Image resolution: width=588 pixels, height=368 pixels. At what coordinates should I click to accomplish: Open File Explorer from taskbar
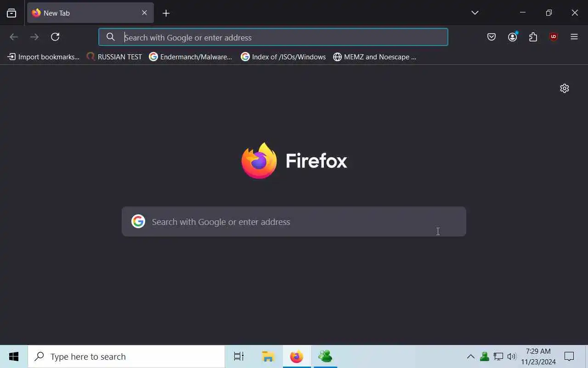pyautogui.click(x=268, y=356)
